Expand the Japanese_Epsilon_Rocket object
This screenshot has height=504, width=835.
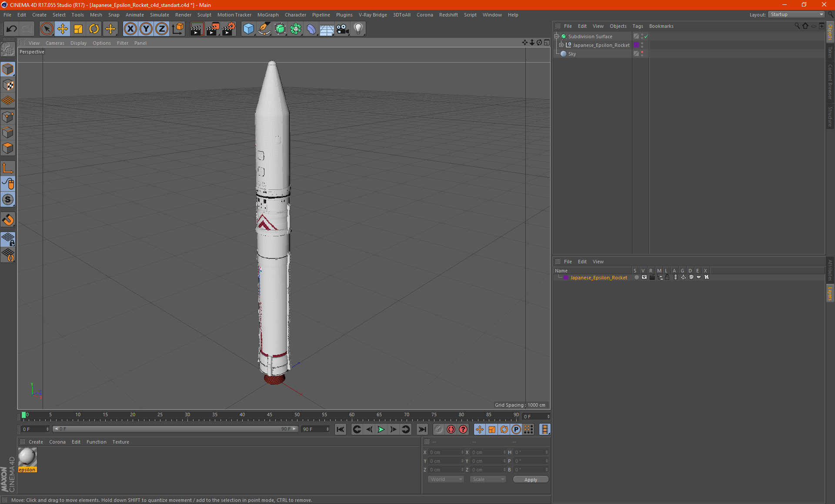pos(561,45)
